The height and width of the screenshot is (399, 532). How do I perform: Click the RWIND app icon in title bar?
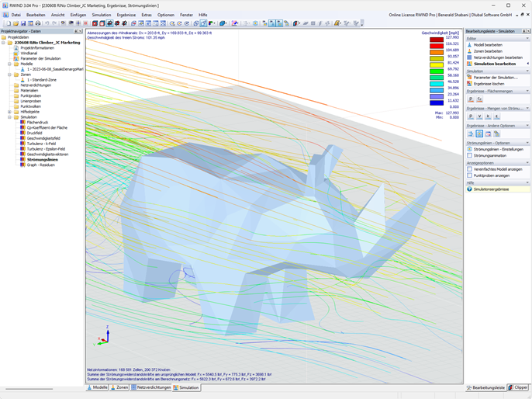5,5
